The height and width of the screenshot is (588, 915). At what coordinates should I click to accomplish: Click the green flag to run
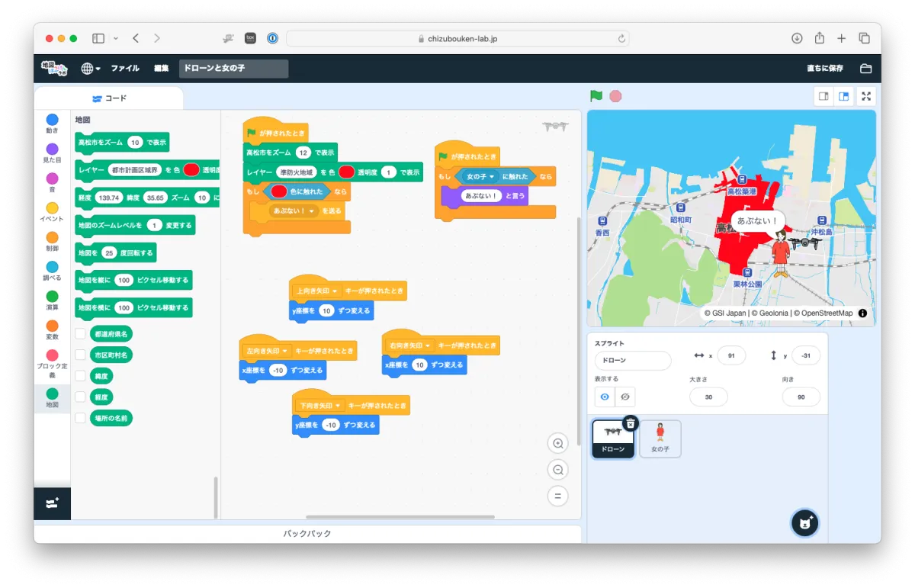596,96
